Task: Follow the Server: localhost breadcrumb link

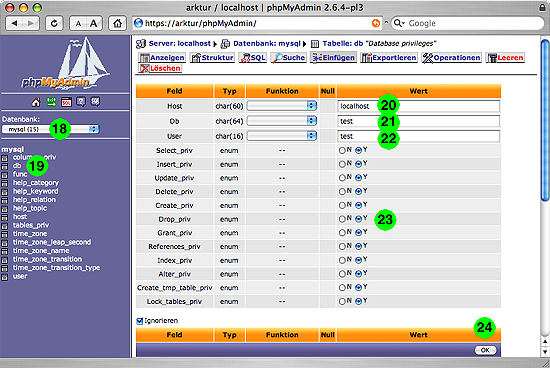Action: point(179,44)
